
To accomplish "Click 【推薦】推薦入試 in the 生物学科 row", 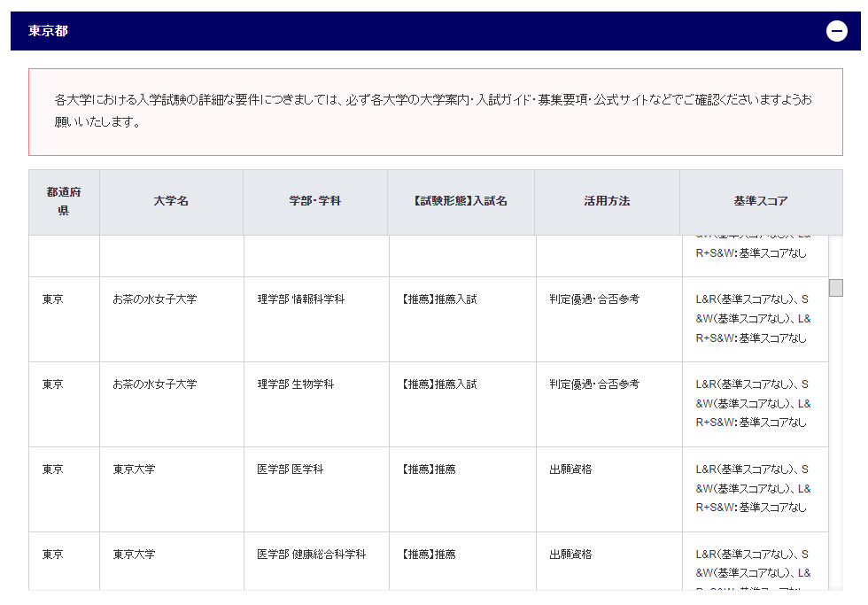I will pyautogui.click(x=439, y=384).
